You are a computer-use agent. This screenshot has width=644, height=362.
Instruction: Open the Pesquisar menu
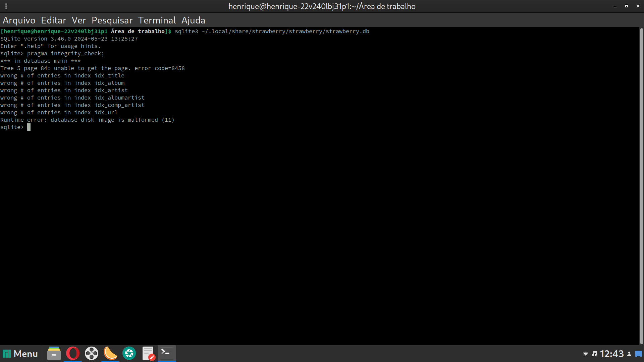pos(112,20)
